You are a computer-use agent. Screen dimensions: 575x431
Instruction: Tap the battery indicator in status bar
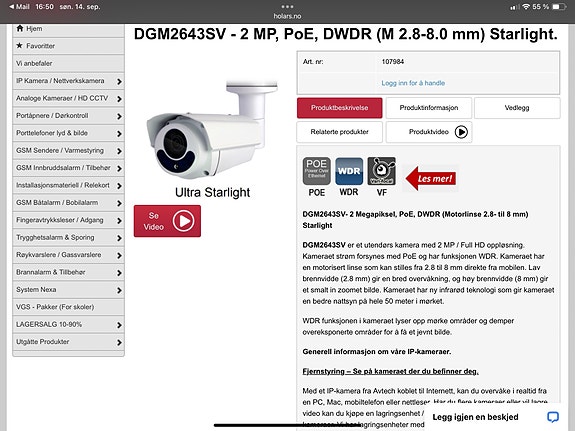click(559, 7)
